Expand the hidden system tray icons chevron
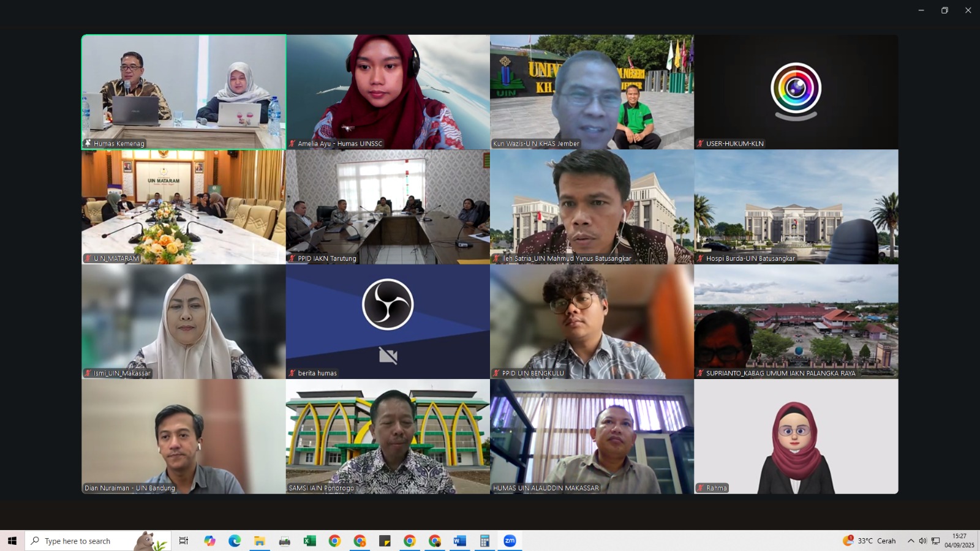Viewport: 980px width, 551px height. pyautogui.click(x=910, y=541)
